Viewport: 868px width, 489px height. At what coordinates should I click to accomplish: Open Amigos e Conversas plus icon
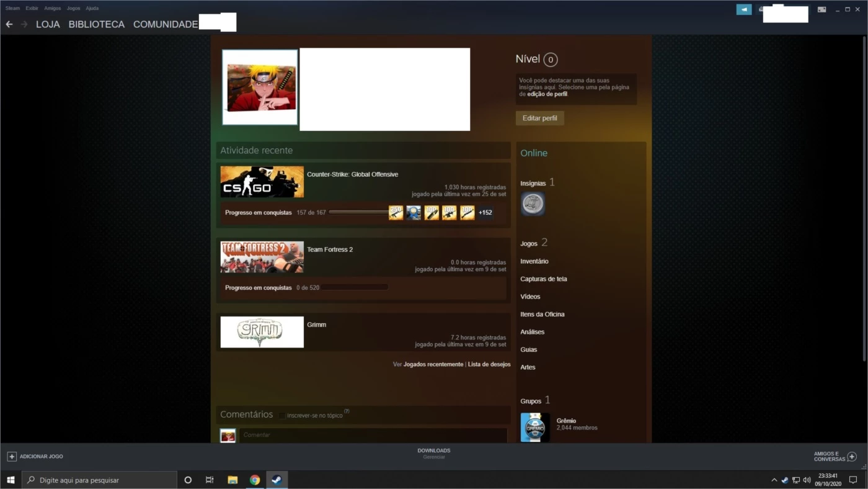[x=852, y=456]
